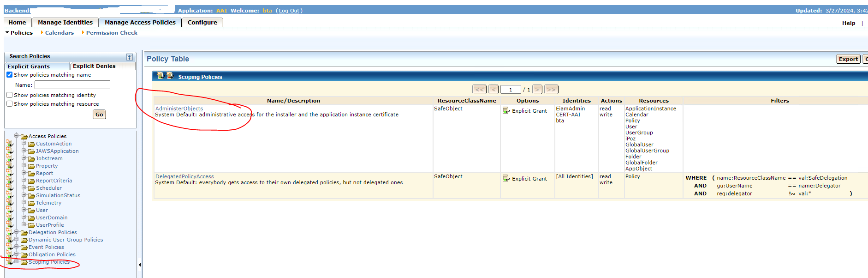Click the page number input field
868x278 pixels.
511,90
